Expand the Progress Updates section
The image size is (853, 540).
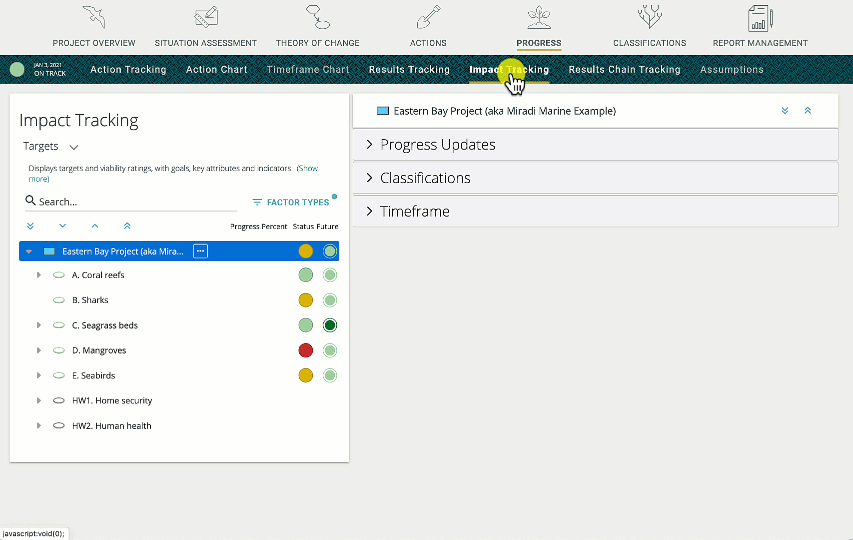click(x=438, y=145)
